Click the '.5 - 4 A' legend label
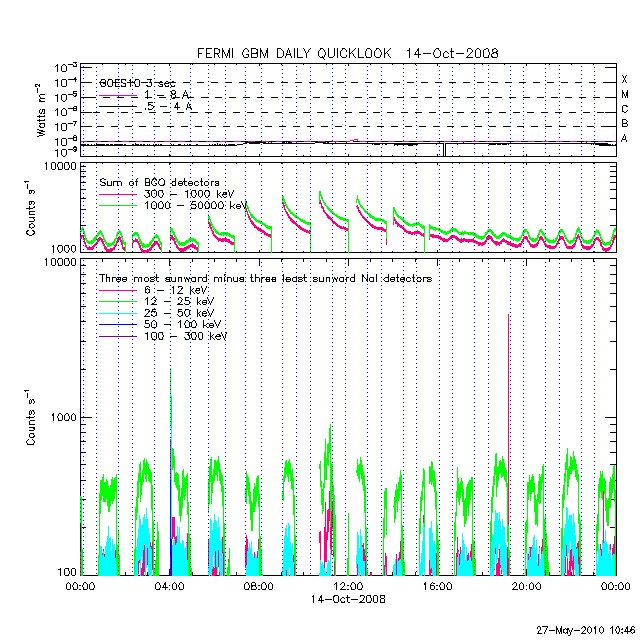Image resolution: width=640 pixels, height=640 pixels. tap(168, 107)
